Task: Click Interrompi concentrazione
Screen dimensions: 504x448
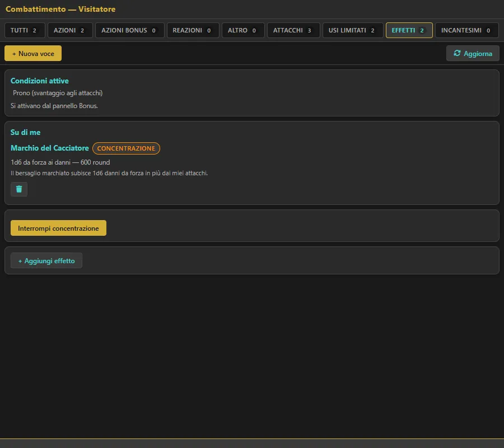Action: coord(58,228)
